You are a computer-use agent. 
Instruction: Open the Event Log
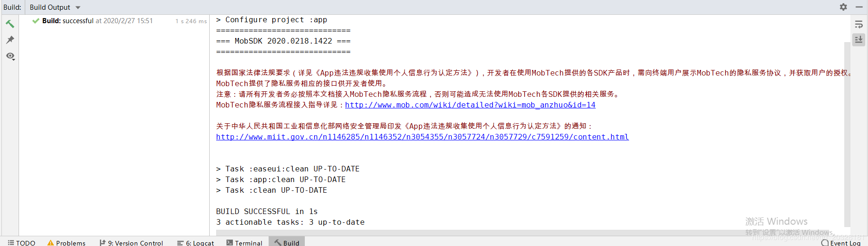point(841,243)
